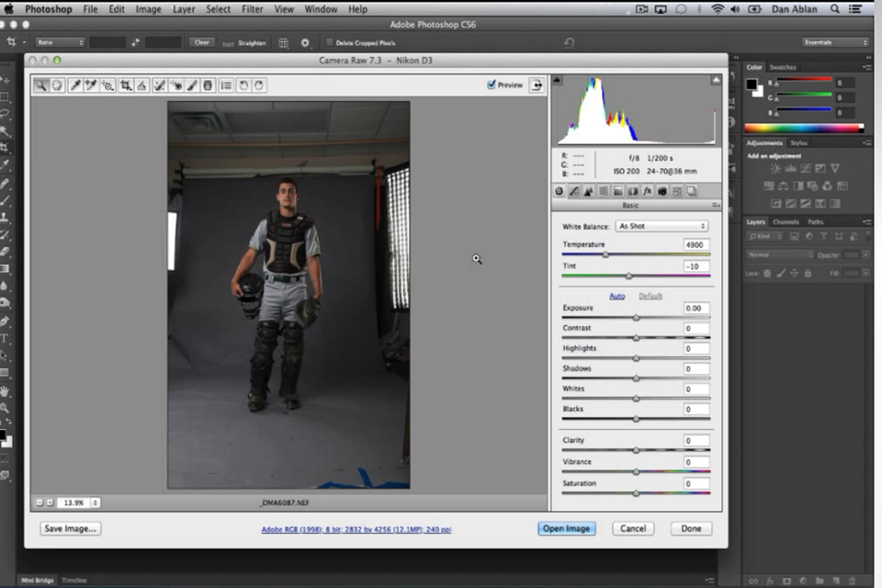Toggle highlight clipping warning on histogram

point(715,81)
